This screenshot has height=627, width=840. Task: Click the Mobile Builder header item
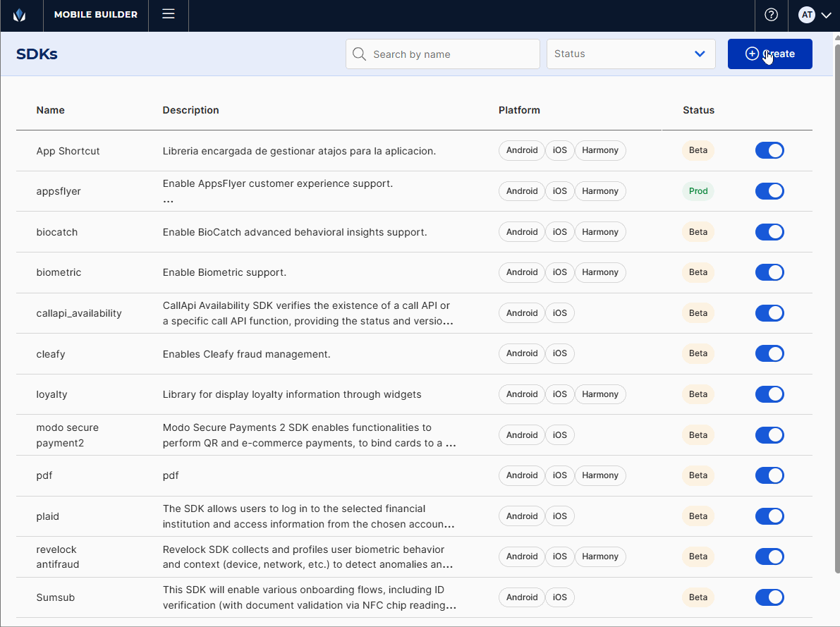click(96, 15)
